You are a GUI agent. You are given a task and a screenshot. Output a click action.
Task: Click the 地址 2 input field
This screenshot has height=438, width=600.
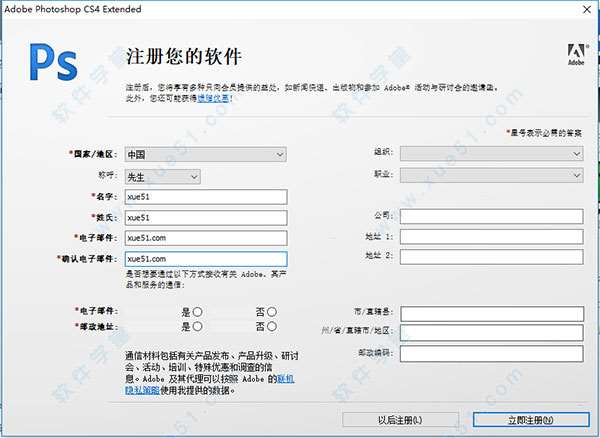[x=492, y=257]
